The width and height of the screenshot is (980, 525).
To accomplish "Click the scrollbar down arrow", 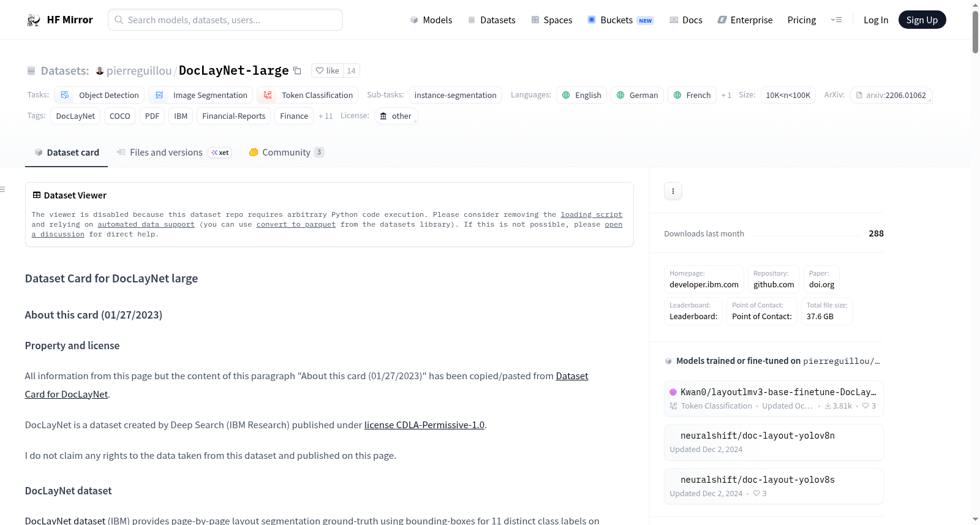I will coord(975,519).
